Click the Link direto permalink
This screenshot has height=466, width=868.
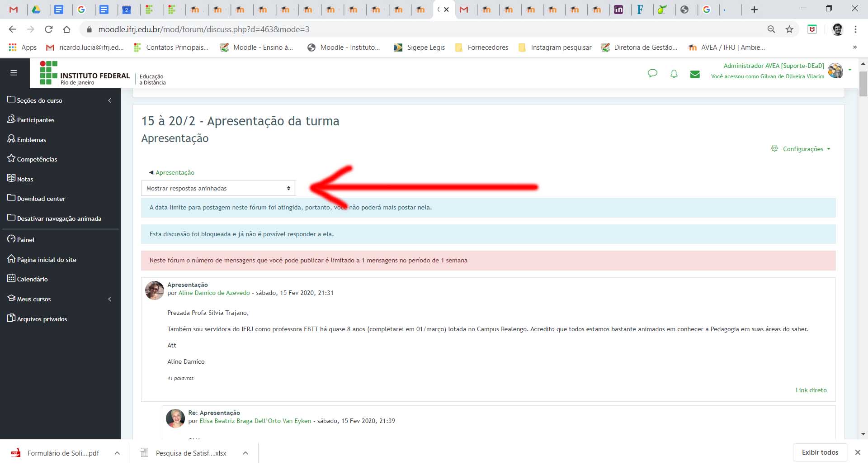811,390
